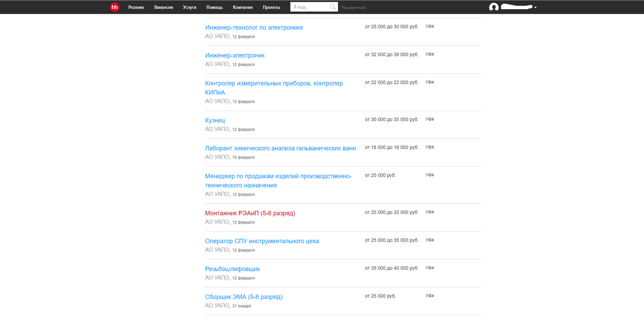
Task: Open the Расширенный search link
Action: (x=353, y=8)
